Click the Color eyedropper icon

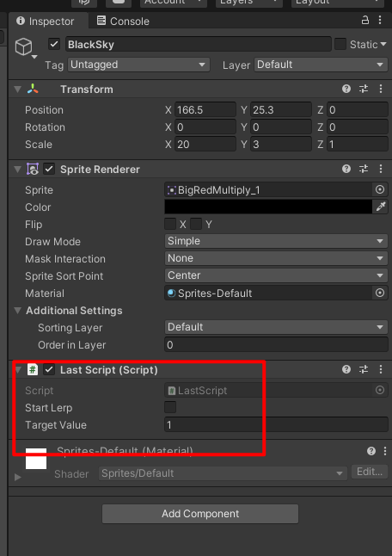pyautogui.click(x=381, y=207)
